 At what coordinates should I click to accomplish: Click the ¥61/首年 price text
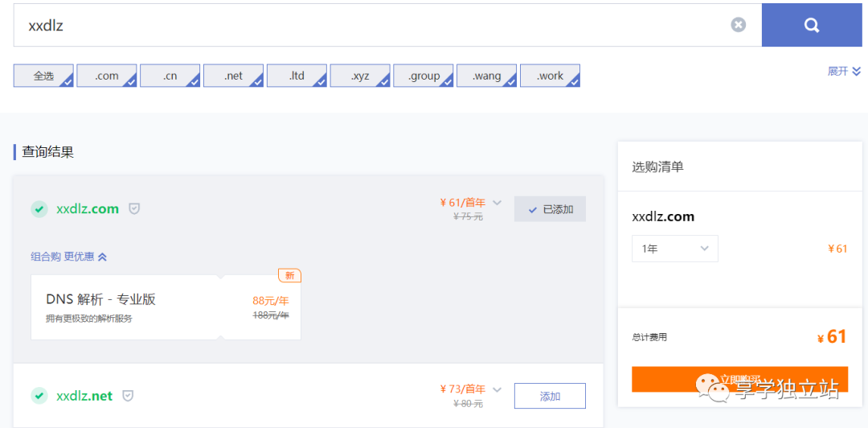click(x=462, y=203)
